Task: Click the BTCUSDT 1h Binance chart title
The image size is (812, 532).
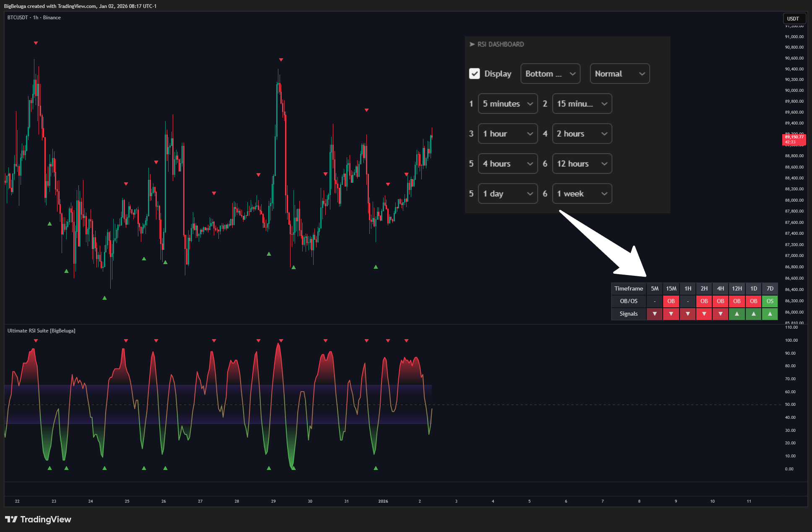Action: [x=34, y=18]
